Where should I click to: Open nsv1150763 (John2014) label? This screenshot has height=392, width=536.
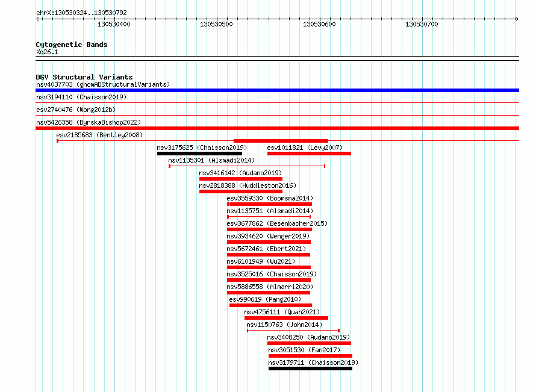click(x=284, y=325)
